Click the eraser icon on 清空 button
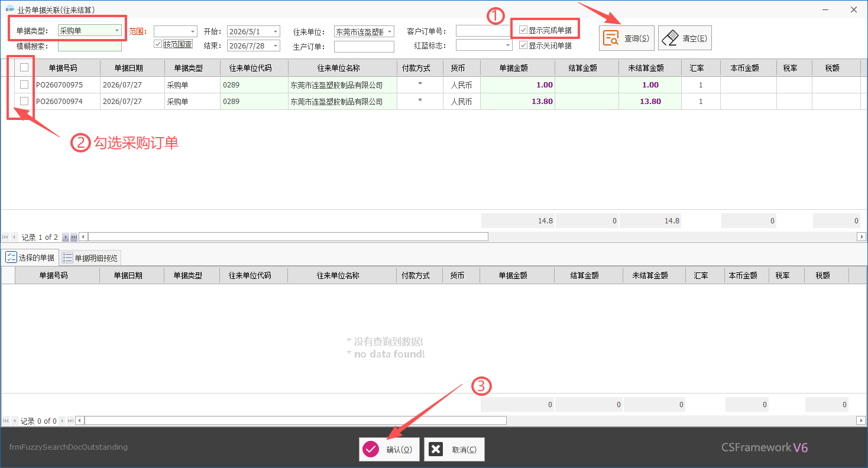The width and height of the screenshot is (868, 468). click(x=669, y=38)
